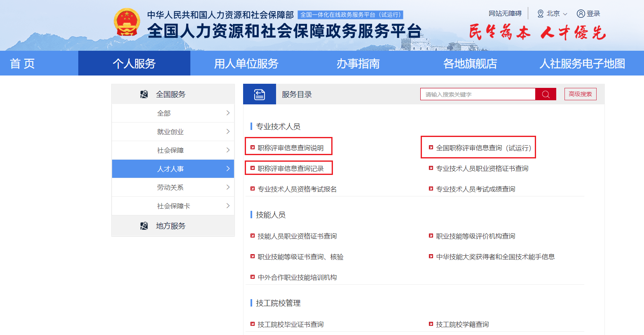Click the 全国人力资源和社会保障政务服务平台 title

coord(284,31)
